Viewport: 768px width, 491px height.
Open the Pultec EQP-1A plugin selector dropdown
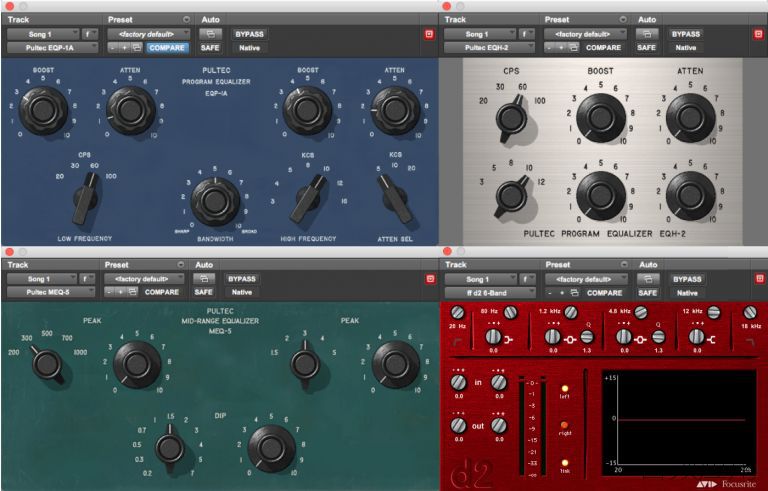tap(52, 48)
